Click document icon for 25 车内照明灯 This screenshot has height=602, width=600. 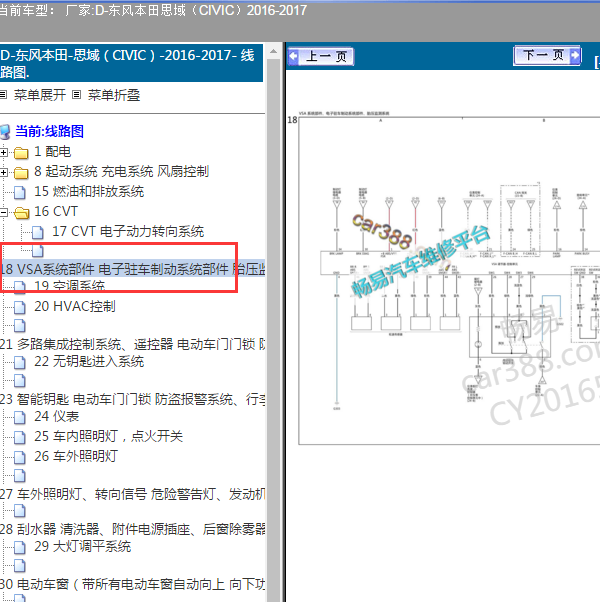[x=20, y=437]
